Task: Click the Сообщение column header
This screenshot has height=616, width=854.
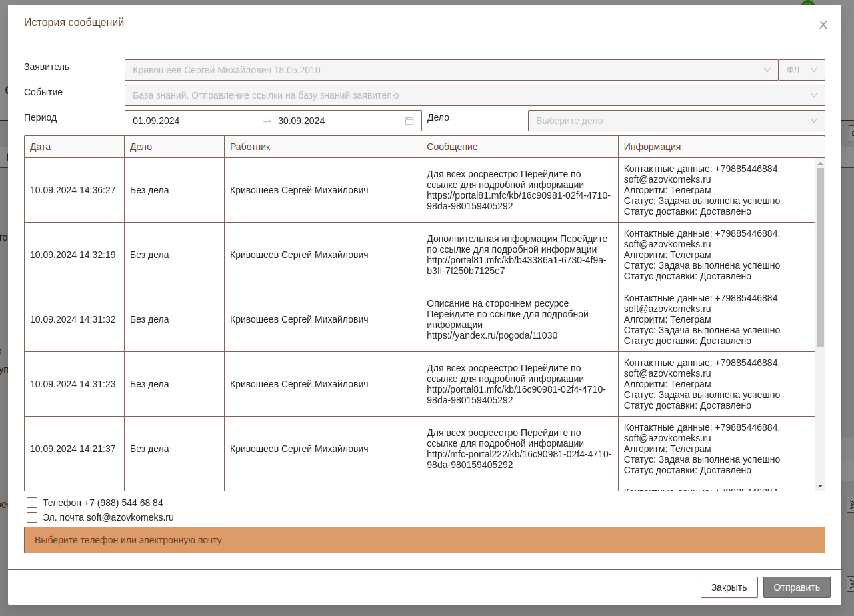Action: pyautogui.click(x=452, y=147)
